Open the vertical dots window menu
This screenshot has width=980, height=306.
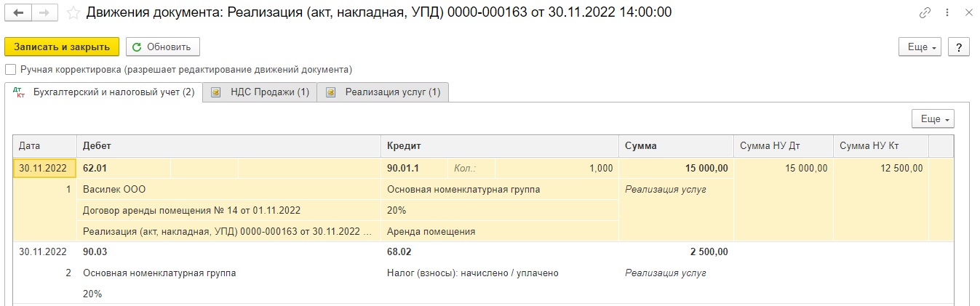946,12
